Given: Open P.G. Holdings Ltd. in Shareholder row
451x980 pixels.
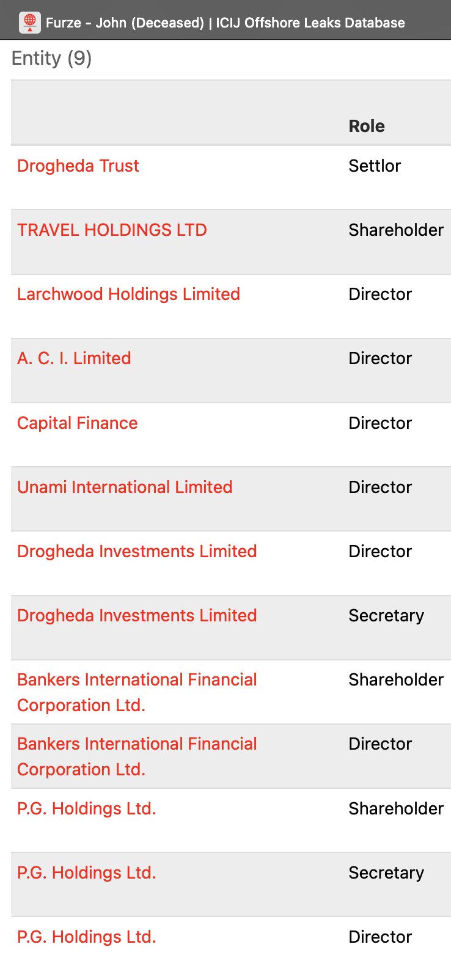Looking at the screenshot, I should 87,808.
